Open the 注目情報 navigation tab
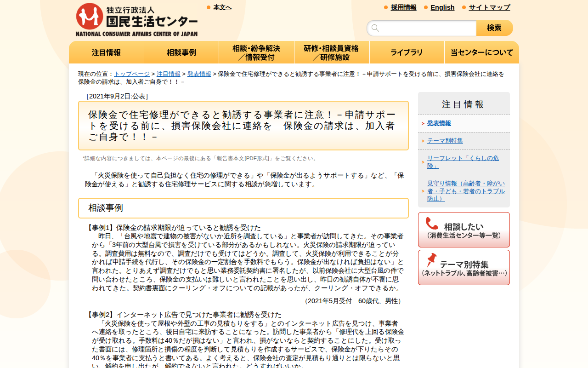Screen dimensions: 588x368 [x=106, y=52]
